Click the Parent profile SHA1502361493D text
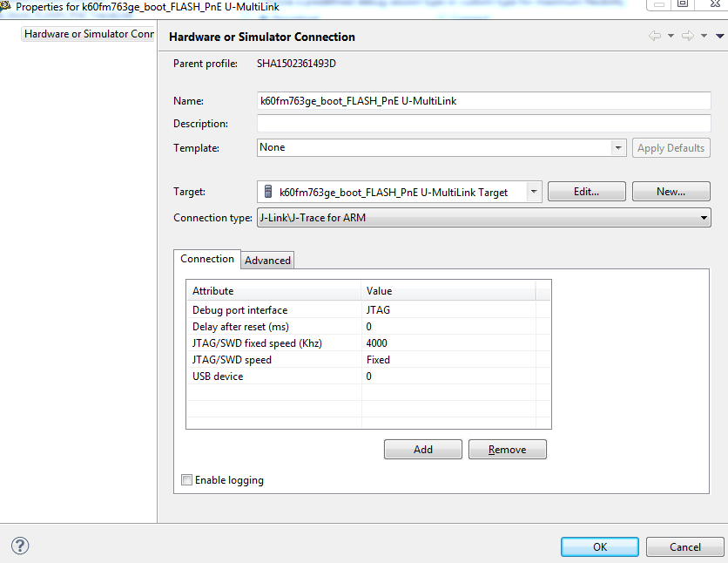 coord(296,63)
